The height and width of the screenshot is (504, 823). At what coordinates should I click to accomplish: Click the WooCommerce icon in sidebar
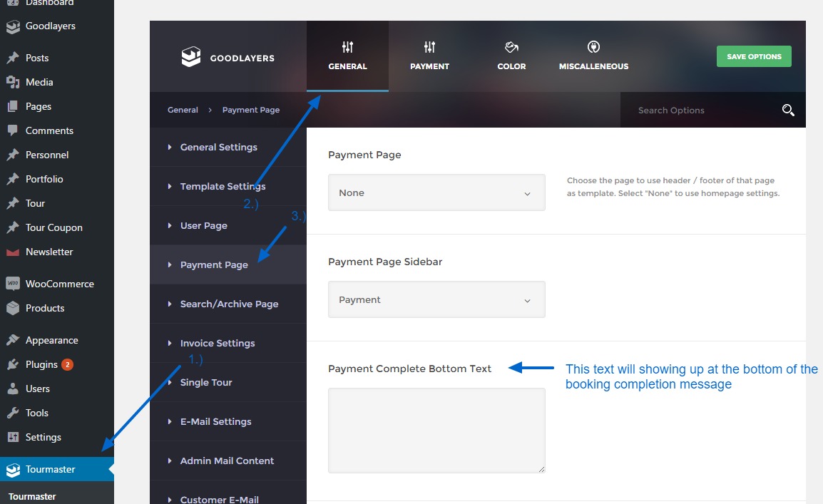click(x=13, y=284)
